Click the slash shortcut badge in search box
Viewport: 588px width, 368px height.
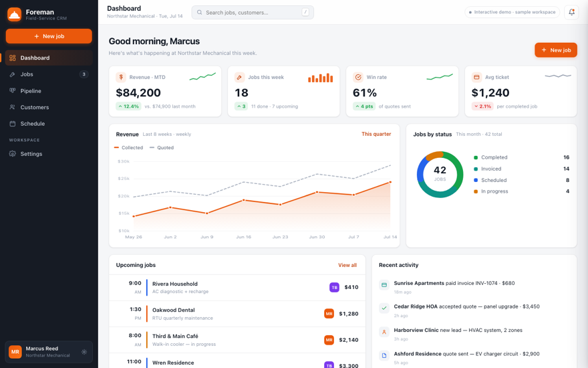coord(305,13)
